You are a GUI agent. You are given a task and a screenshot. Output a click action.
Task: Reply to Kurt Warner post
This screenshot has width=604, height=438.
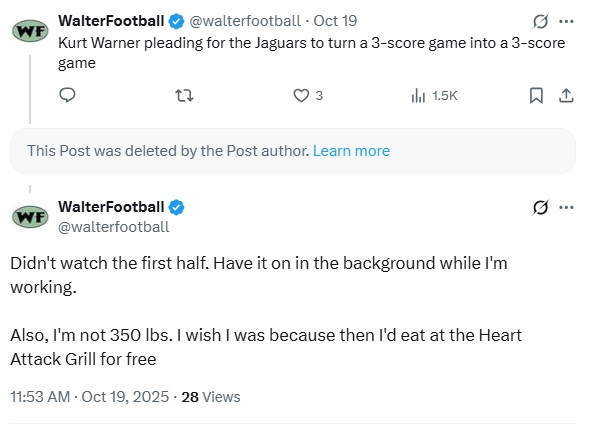[x=68, y=96]
